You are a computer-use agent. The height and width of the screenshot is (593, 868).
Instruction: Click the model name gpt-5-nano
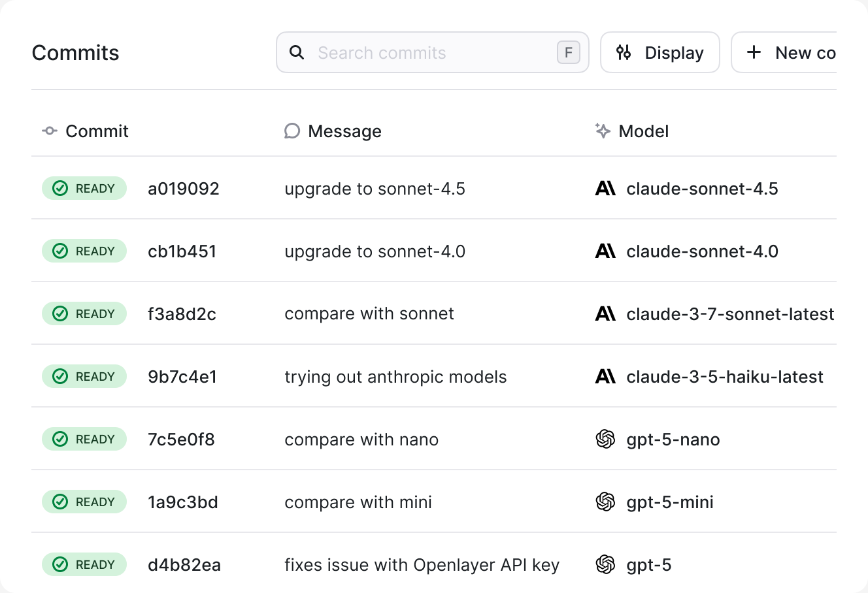(673, 440)
